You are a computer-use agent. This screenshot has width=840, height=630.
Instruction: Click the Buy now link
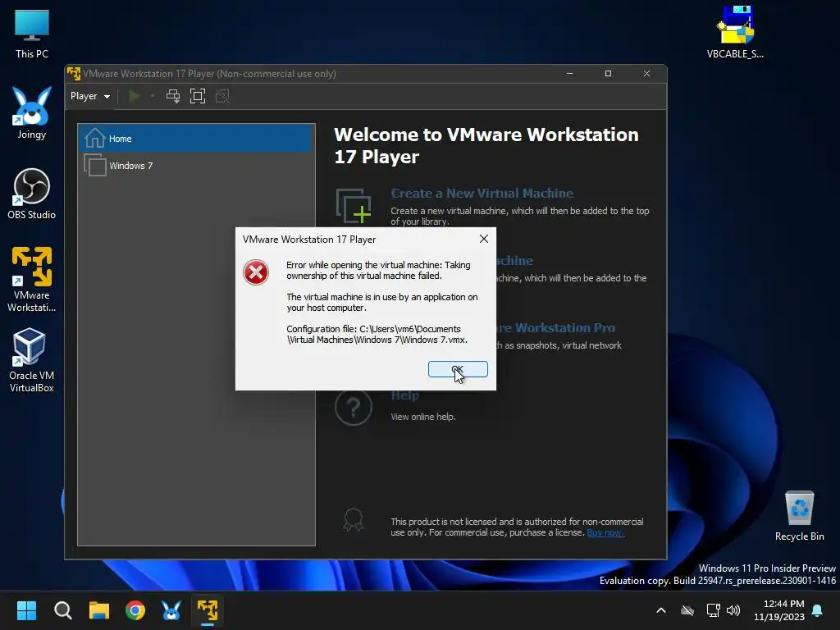605,532
